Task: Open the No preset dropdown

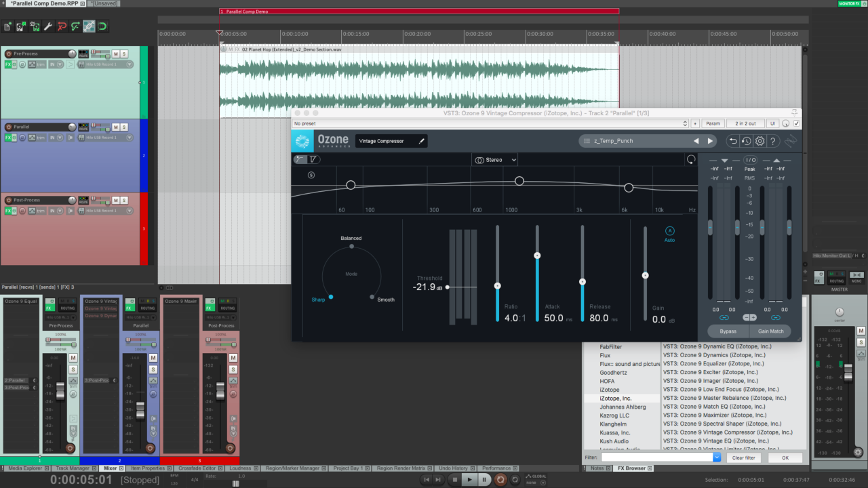Action: [x=490, y=124]
